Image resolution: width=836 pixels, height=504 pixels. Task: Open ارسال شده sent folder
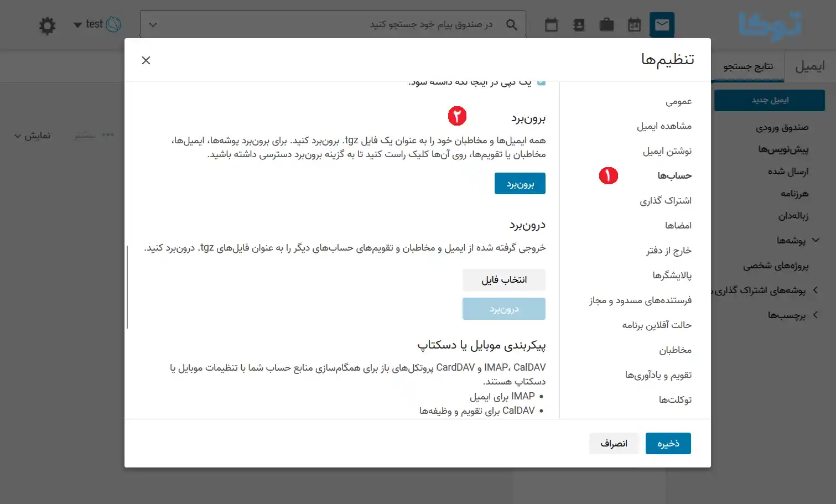[x=788, y=172]
